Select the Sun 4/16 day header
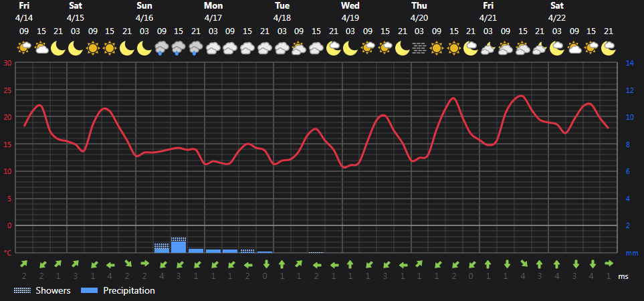Viewport: 644px width, 301px height. coord(144,12)
